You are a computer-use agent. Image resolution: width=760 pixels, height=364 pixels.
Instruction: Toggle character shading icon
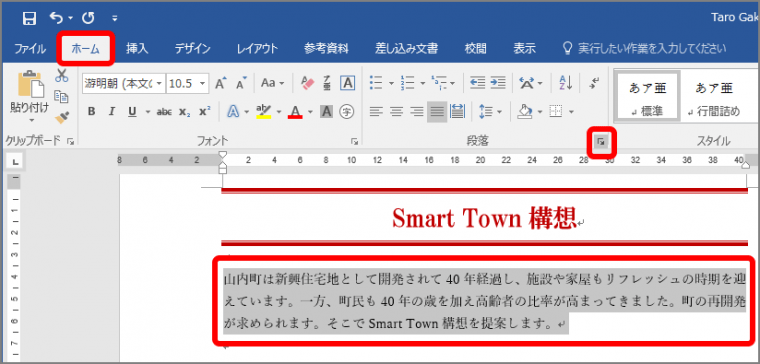327,112
